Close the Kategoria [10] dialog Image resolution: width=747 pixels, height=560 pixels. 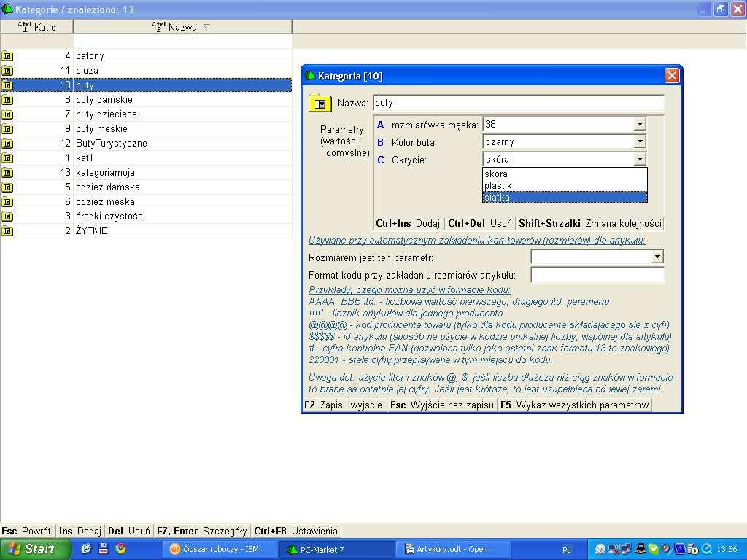coord(672,76)
